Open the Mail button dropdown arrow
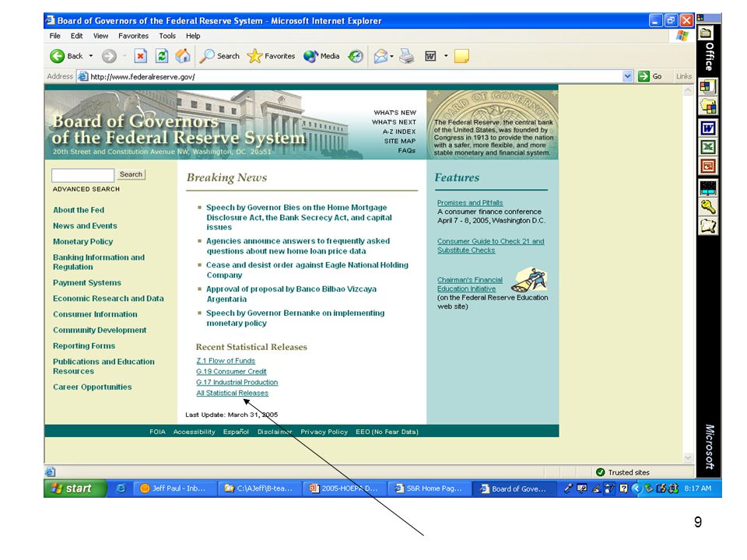 (x=391, y=56)
